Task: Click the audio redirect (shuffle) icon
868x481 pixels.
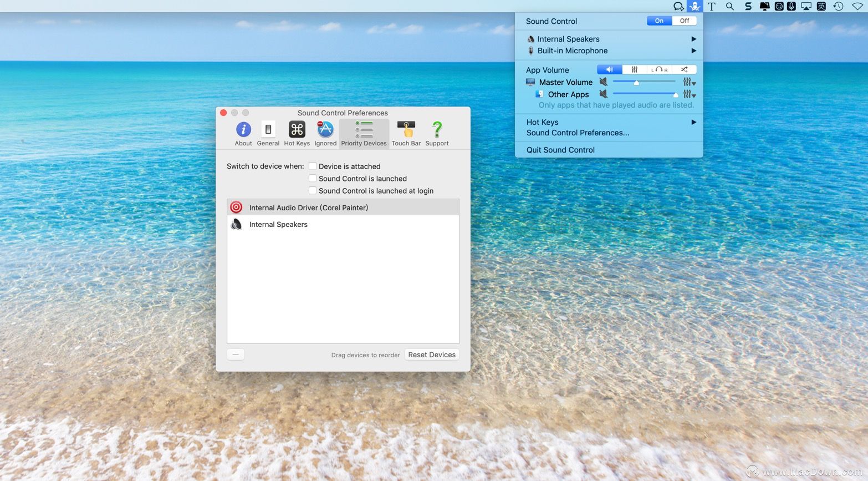Action: point(685,69)
